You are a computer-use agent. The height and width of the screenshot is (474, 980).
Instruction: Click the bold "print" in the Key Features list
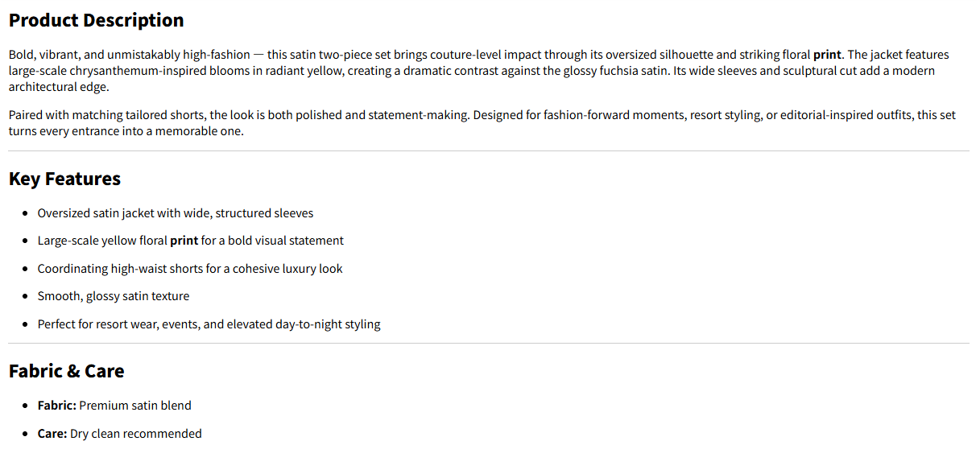(184, 241)
